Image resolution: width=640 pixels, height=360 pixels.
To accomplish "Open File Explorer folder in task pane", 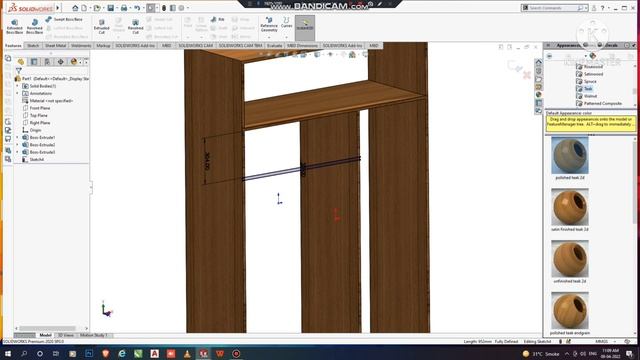I will click(538, 79).
